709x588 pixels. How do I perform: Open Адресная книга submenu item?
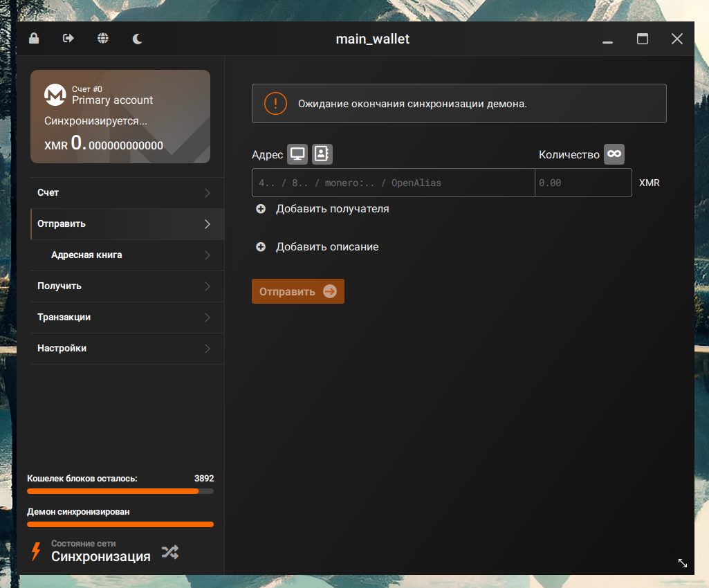click(x=127, y=255)
